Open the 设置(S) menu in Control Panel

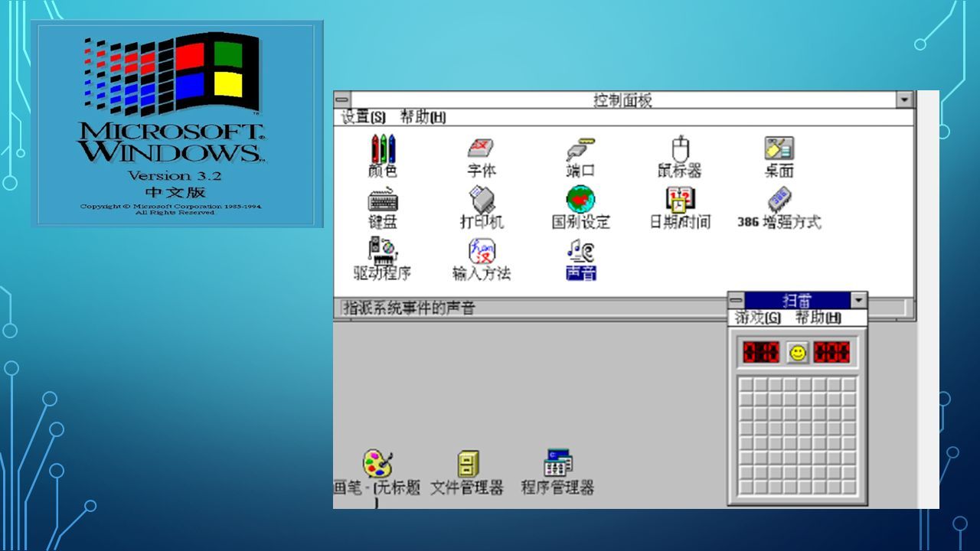[363, 117]
